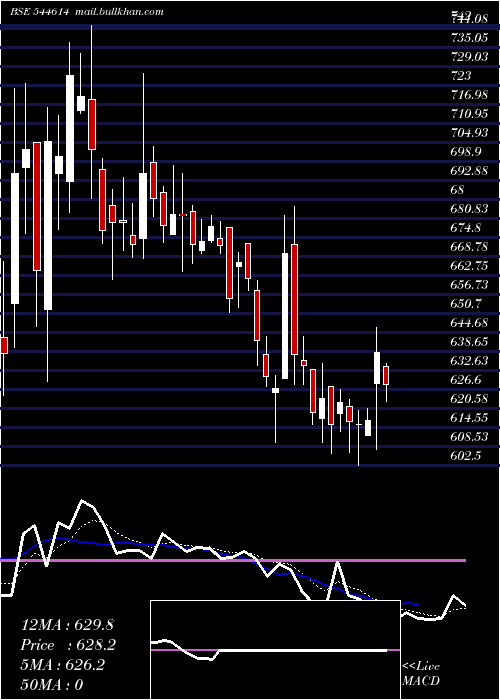Click the 716.98 price axis label
The height and width of the screenshot is (700, 500).
tap(469, 95)
